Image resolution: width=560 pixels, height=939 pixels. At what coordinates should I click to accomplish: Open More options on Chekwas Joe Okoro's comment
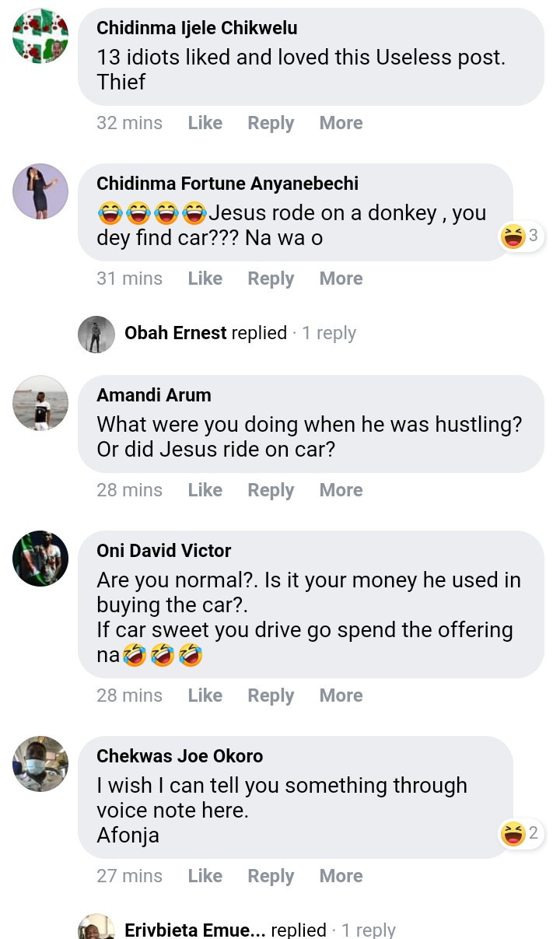coord(341,876)
